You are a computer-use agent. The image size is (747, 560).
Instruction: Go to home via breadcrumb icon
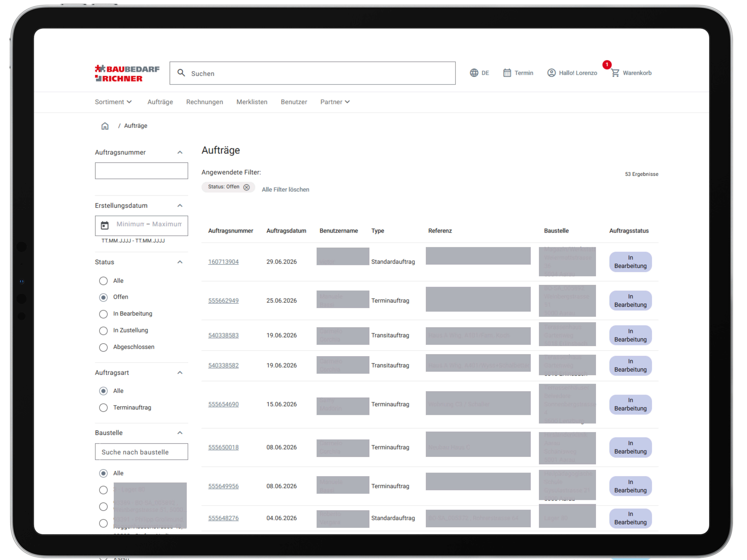105,126
